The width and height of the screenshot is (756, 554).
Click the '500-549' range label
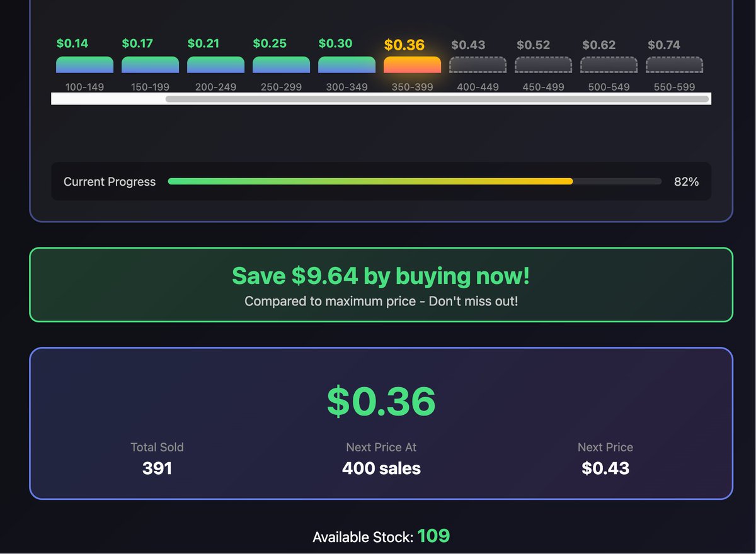[x=609, y=87]
